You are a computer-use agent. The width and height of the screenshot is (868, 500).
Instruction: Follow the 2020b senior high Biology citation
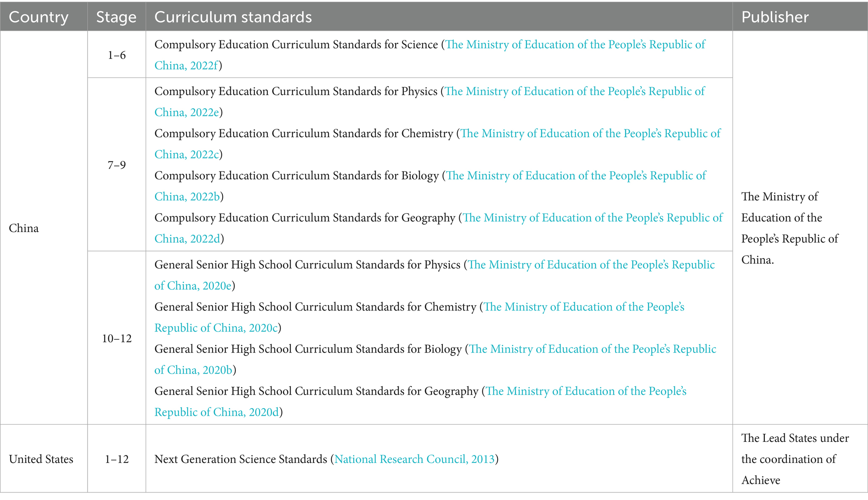pyautogui.click(x=592, y=349)
